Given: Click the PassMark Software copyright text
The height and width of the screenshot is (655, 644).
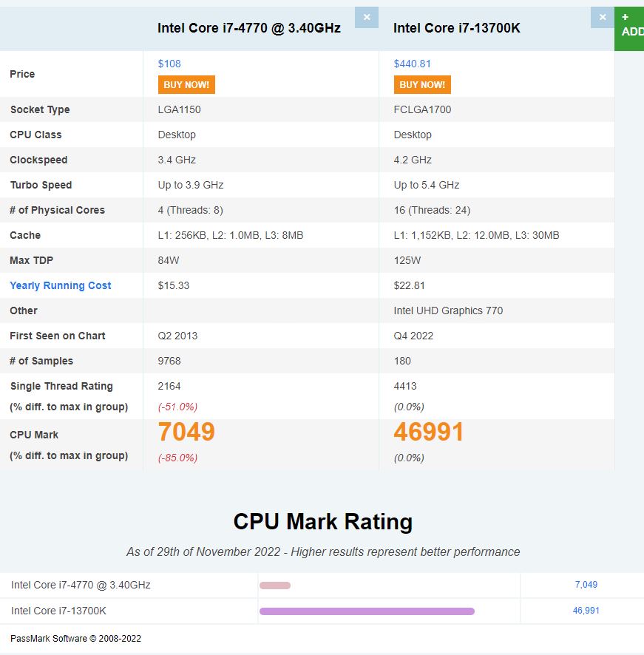Looking at the screenshot, I should 75,638.
